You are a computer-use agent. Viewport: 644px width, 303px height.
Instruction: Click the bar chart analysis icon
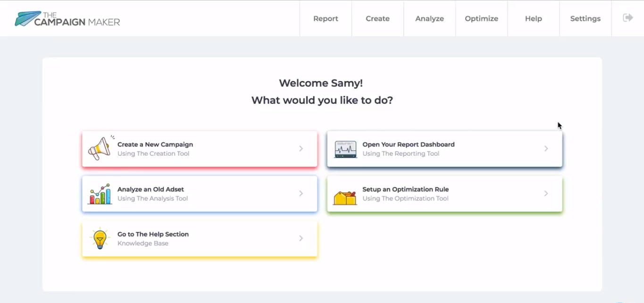pos(100,194)
